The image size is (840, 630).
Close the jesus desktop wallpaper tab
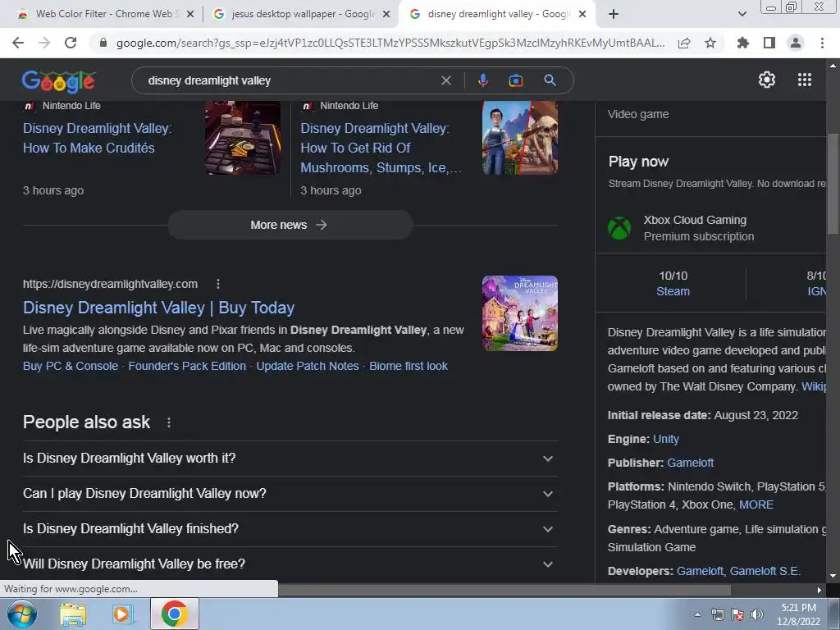(x=386, y=14)
